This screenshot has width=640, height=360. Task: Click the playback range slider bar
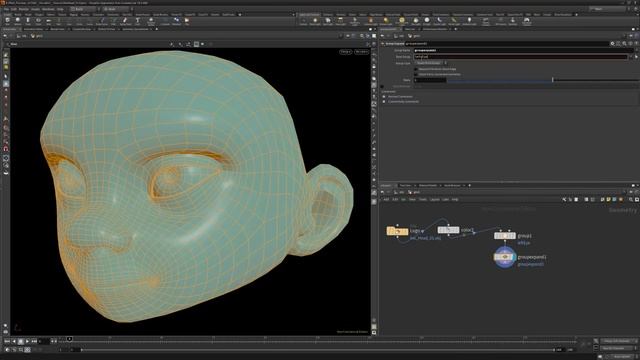coord(318,350)
